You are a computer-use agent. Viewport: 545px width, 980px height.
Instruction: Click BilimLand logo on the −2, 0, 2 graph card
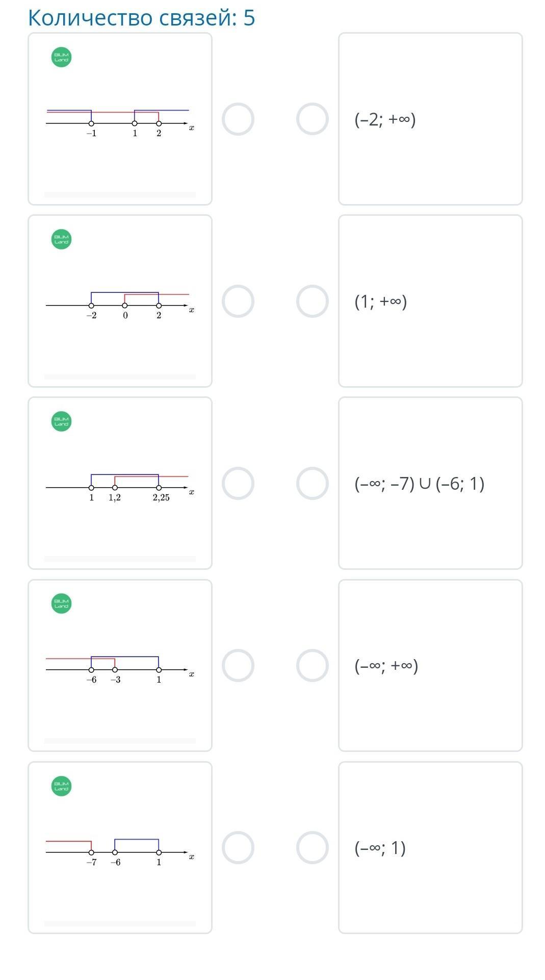point(61,239)
